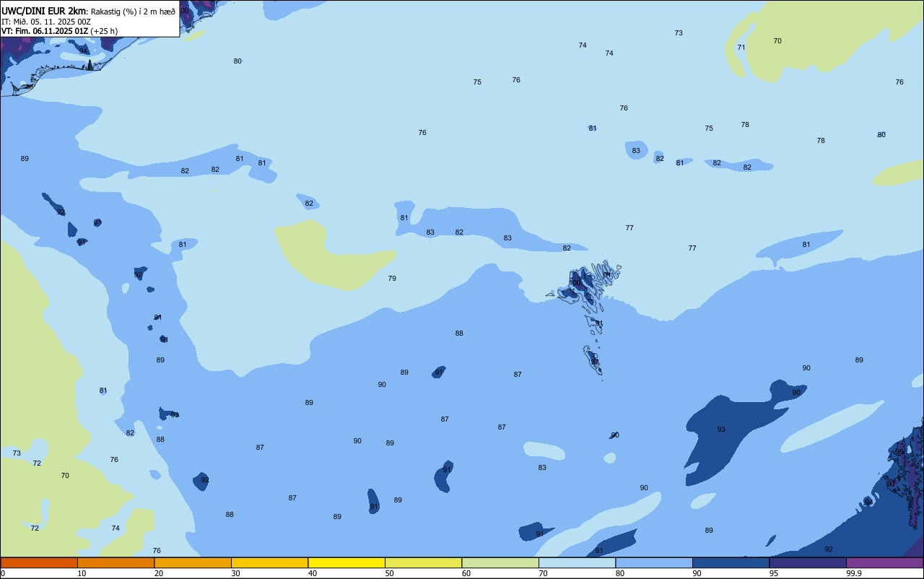
Task: Click the legend tick label '99.9'
Action: 853,573
